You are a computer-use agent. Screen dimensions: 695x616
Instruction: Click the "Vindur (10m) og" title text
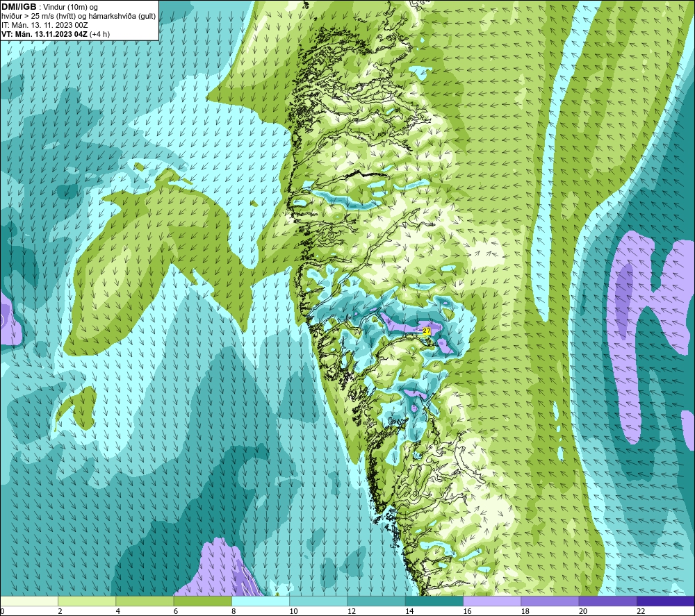(x=70, y=8)
